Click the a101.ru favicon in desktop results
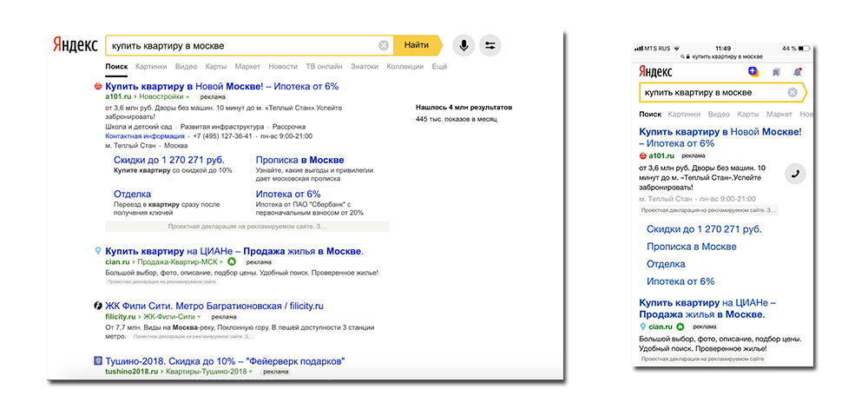This screenshot has height=416, width=868. (98, 86)
